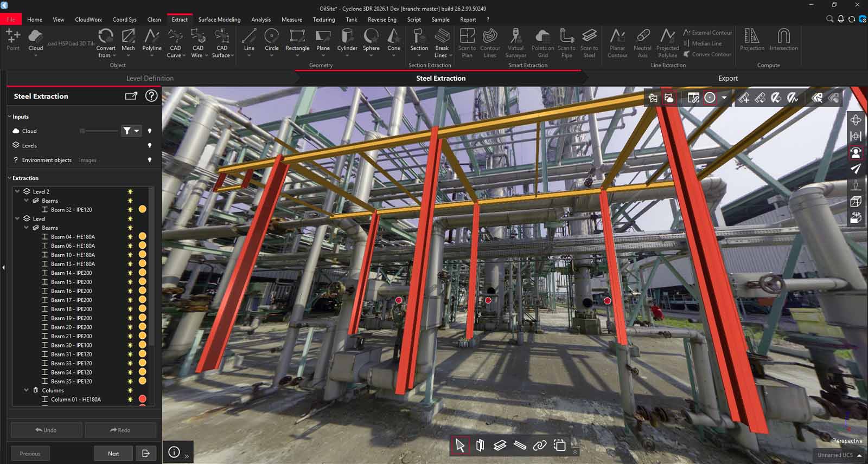Activate the arrow selection tool in bottom toolbar
This screenshot has height=464, width=868.
pos(460,446)
